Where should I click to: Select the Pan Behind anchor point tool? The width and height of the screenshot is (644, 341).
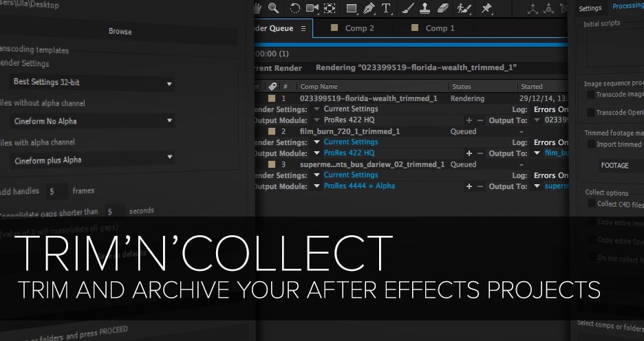coord(330,8)
